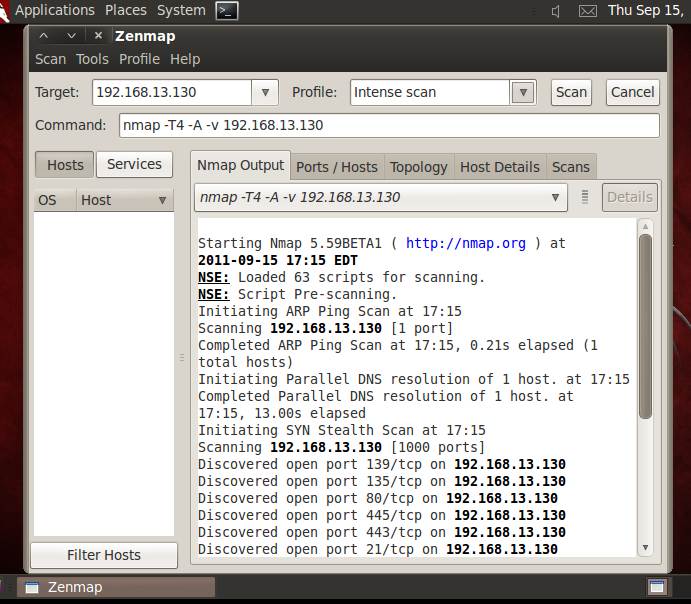Open the Tools menu

tap(92, 59)
